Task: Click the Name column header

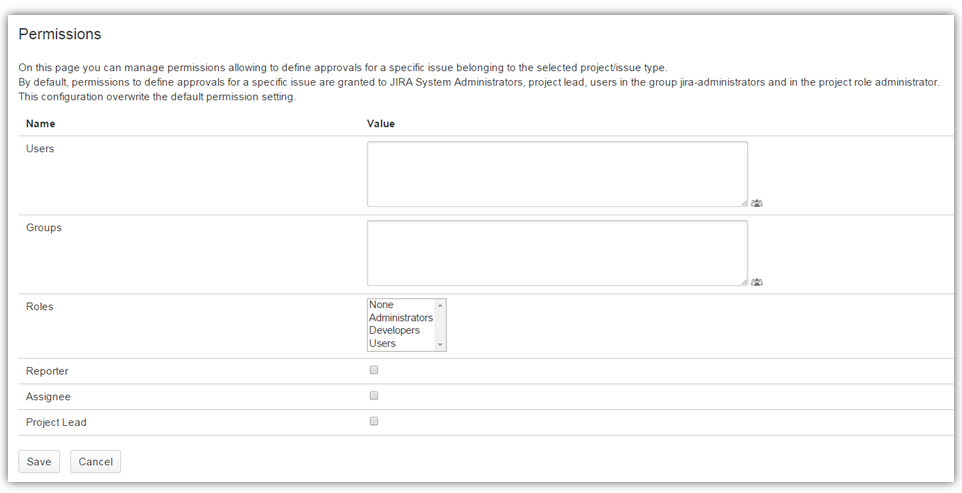Action: pyautogui.click(x=40, y=124)
